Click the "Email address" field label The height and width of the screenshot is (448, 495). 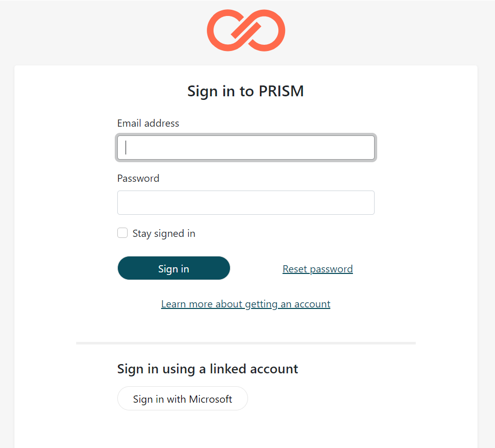(148, 123)
